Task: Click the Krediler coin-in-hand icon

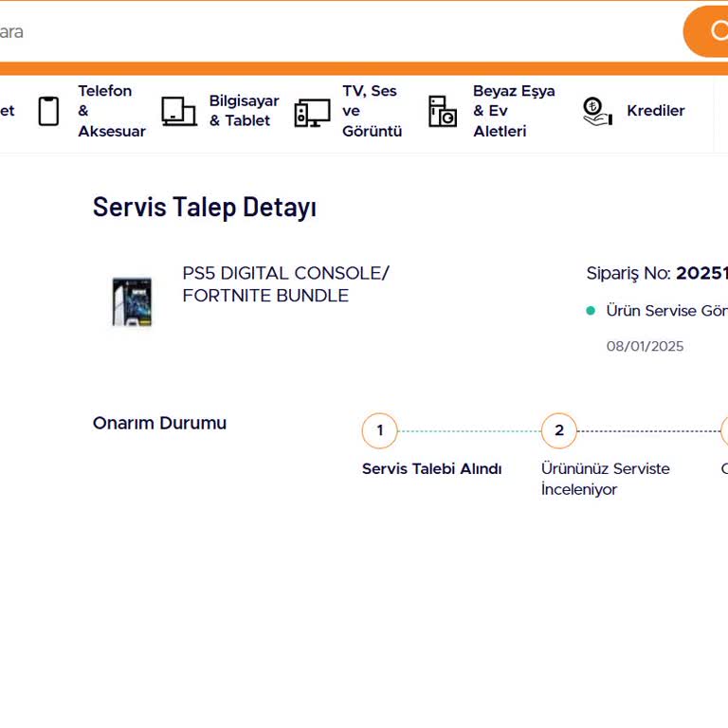Action: coord(596,111)
